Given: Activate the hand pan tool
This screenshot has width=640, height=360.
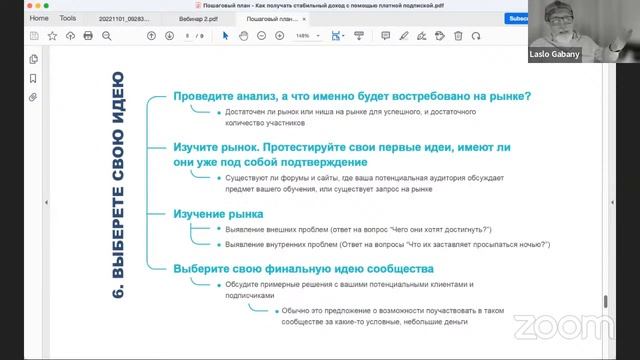Looking at the screenshot, I should pos(244,36).
